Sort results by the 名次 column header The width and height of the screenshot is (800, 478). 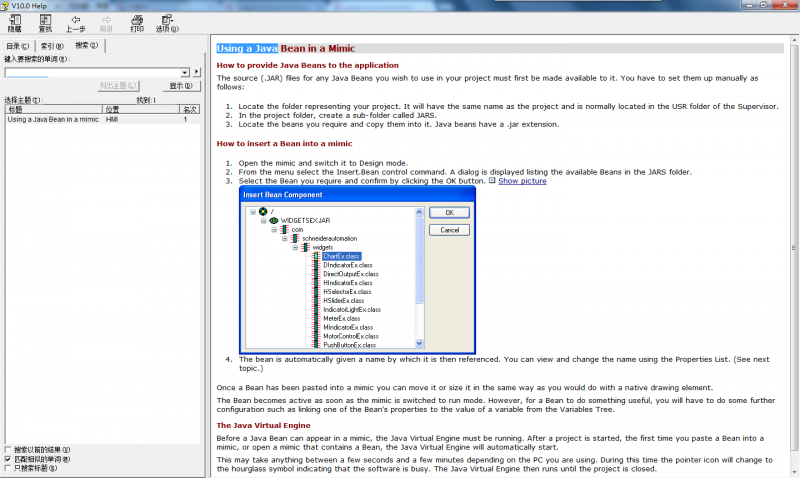[x=190, y=109]
